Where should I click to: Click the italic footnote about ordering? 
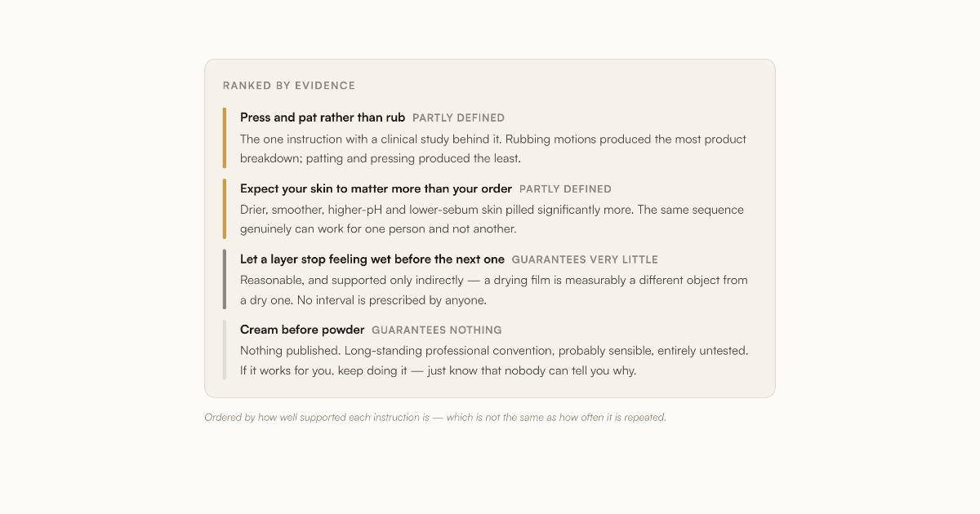[x=435, y=417]
